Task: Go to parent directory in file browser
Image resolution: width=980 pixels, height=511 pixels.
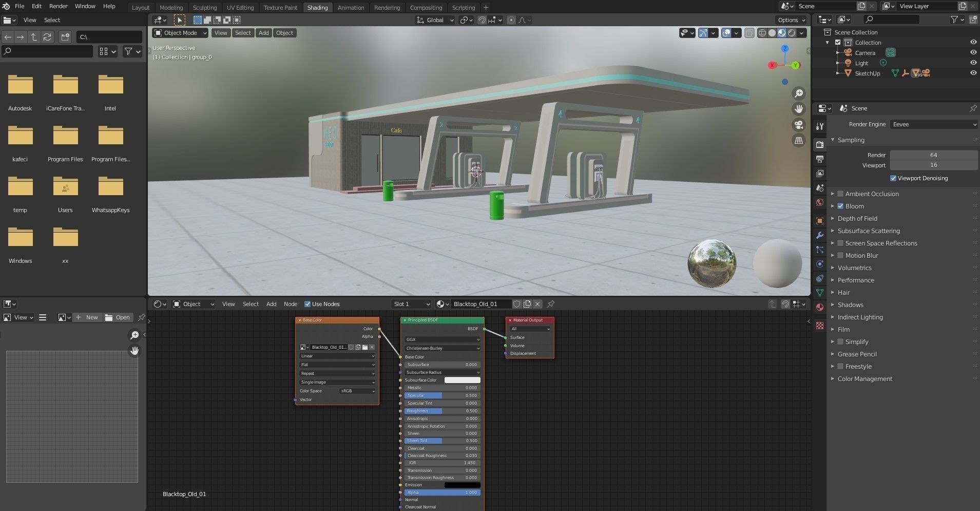Action: click(33, 37)
